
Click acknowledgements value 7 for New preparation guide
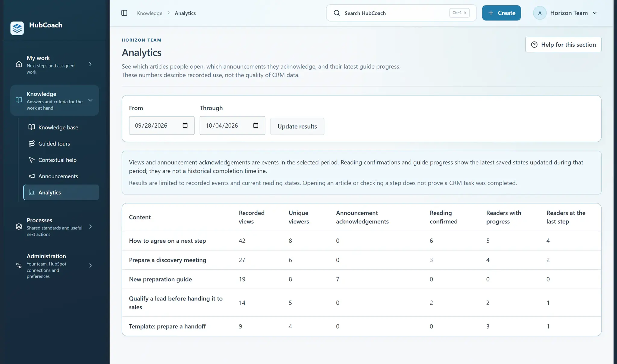click(337, 279)
